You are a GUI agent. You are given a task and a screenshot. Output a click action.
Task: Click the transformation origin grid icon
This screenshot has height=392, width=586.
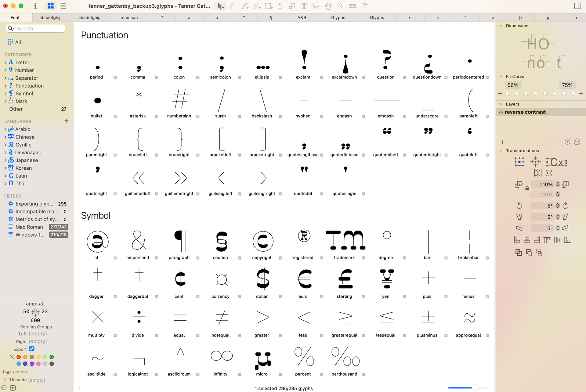[x=519, y=162]
